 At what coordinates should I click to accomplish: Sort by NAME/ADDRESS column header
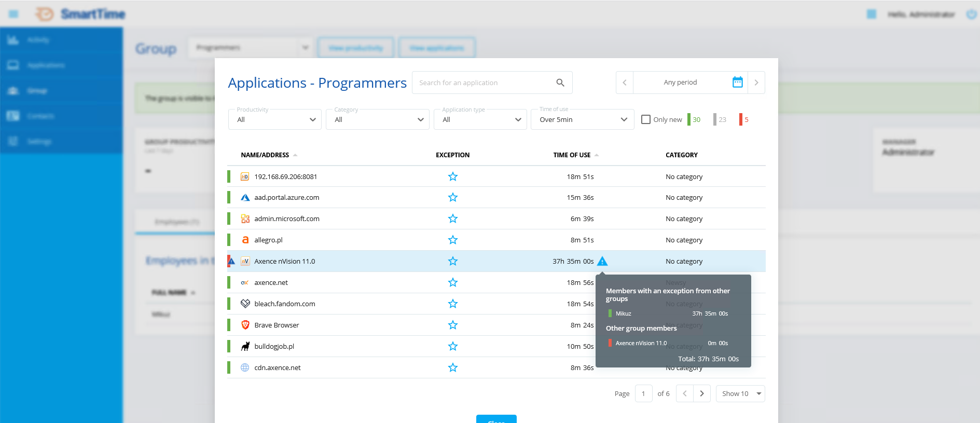(265, 155)
